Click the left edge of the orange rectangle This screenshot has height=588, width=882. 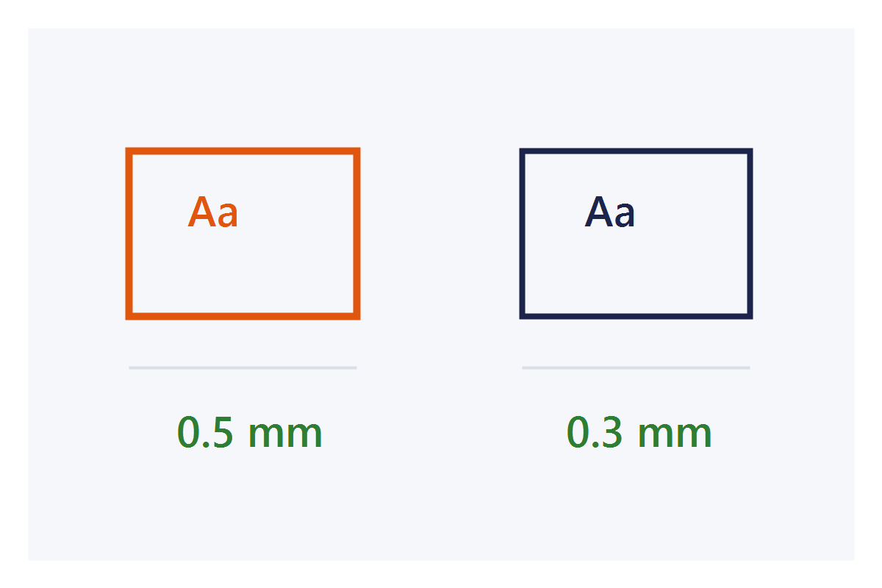[129, 234]
